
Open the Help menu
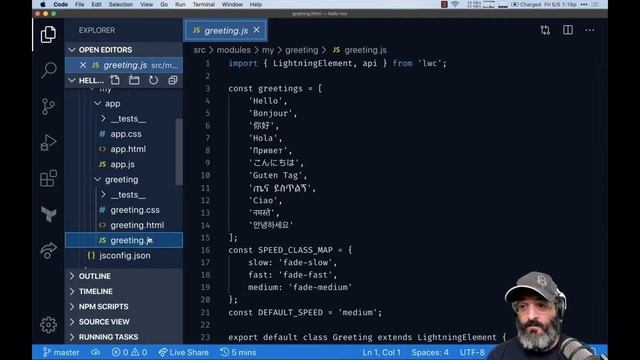click(x=256, y=4)
